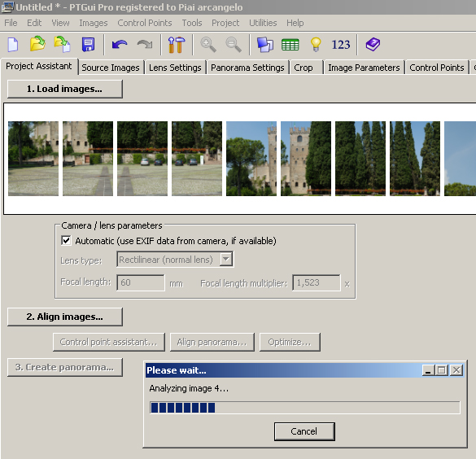Click the 3. Create panorama button
Screen dimensions: 476x459
tap(64, 367)
